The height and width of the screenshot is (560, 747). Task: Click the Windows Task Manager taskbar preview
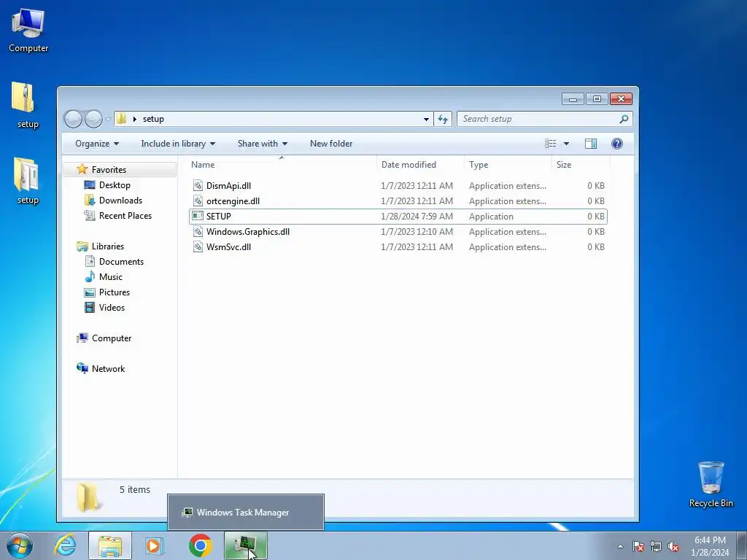[246, 513]
